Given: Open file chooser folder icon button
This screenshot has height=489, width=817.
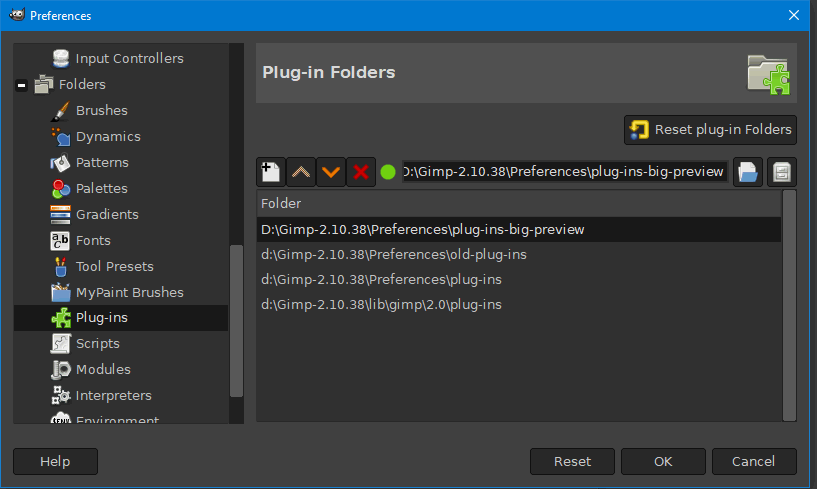Looking at the screenshot, I should 748,172.
